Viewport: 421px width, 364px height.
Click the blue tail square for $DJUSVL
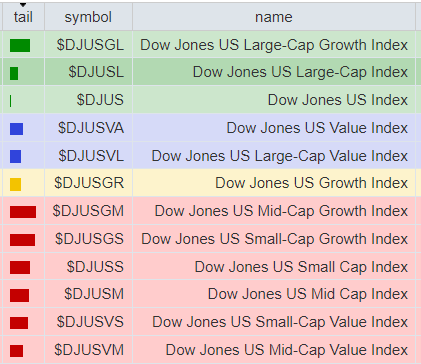pos(15,156)
